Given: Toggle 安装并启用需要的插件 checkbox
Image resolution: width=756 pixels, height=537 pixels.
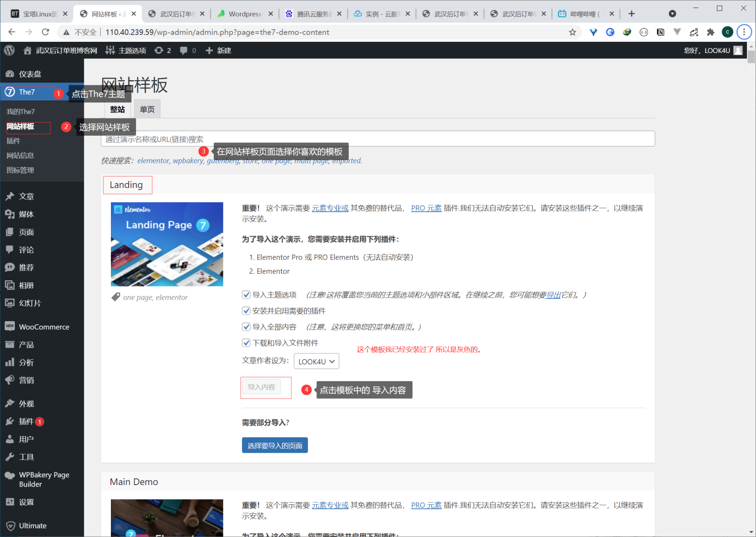Looking at the screenshot, I should tap(246, 311).
